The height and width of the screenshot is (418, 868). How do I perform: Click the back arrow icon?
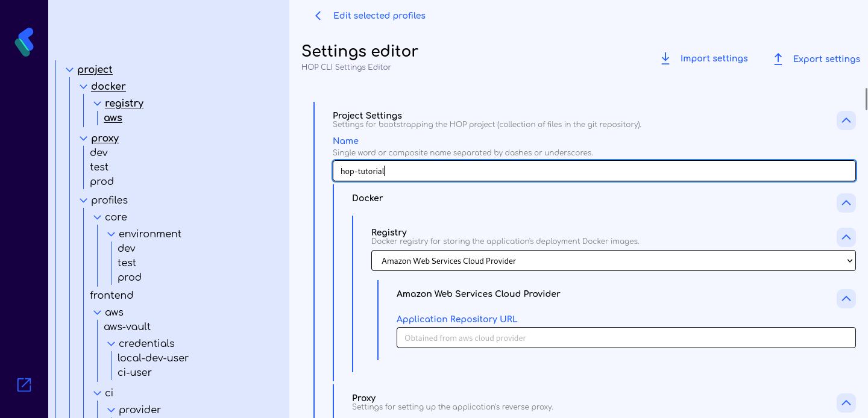tap(318, 16)
